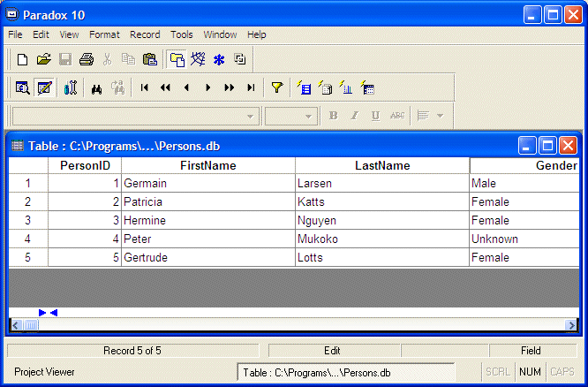
Task: Select the Gertrude first name cell
Action: click(208, 257)
